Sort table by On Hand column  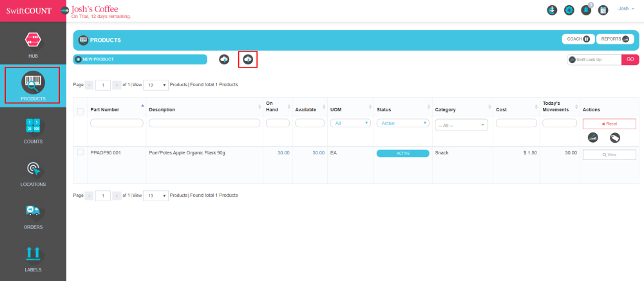tap(278, 107)
